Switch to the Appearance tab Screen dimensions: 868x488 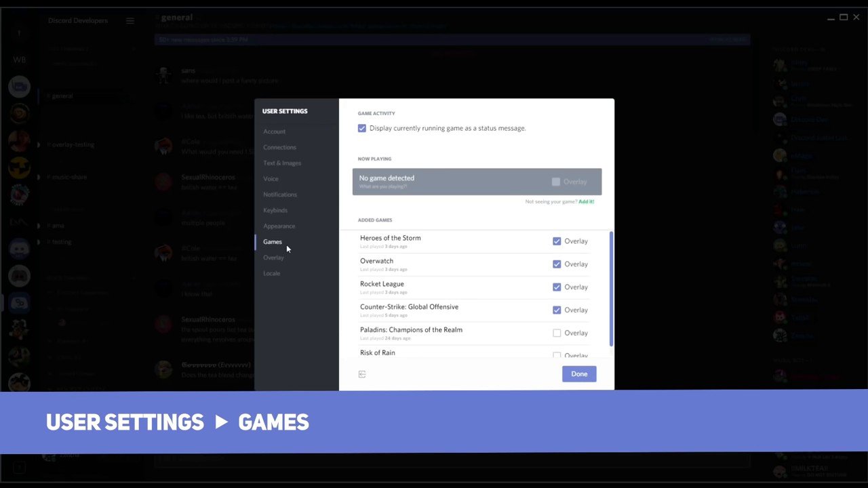click(x=279, y=226)
